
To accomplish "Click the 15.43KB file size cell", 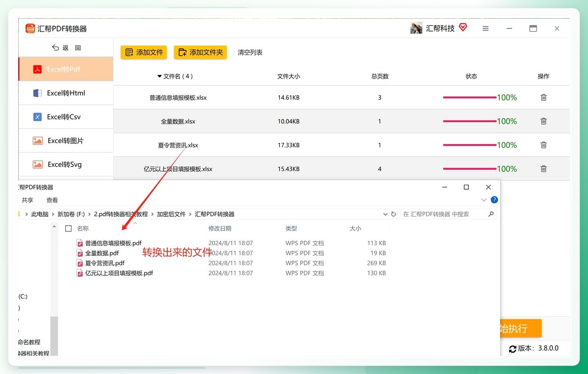I will 289,169.
